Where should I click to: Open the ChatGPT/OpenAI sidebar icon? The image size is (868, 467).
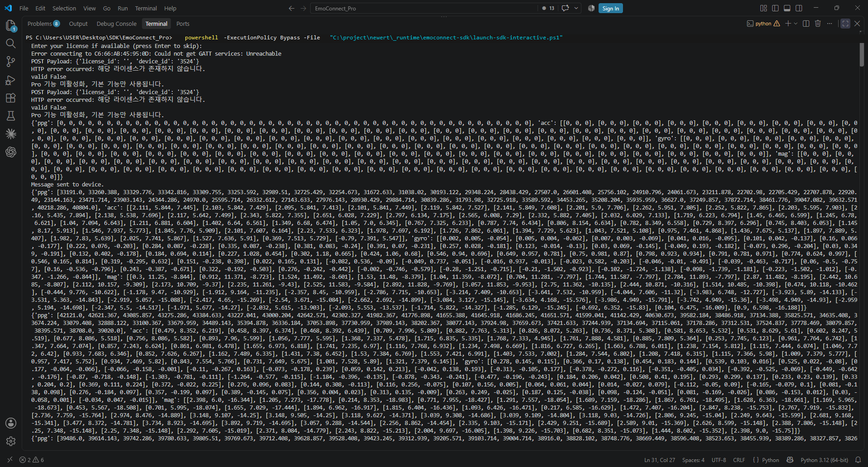click(x=11, y=152)
